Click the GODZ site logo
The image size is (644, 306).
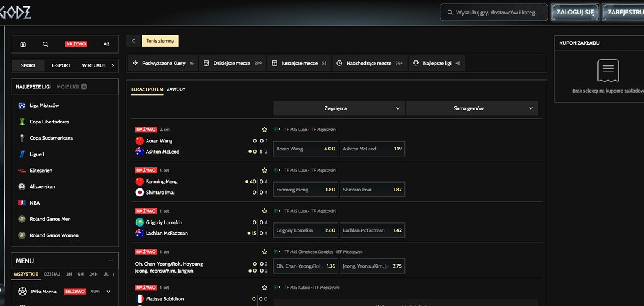(x=16, y=13)
